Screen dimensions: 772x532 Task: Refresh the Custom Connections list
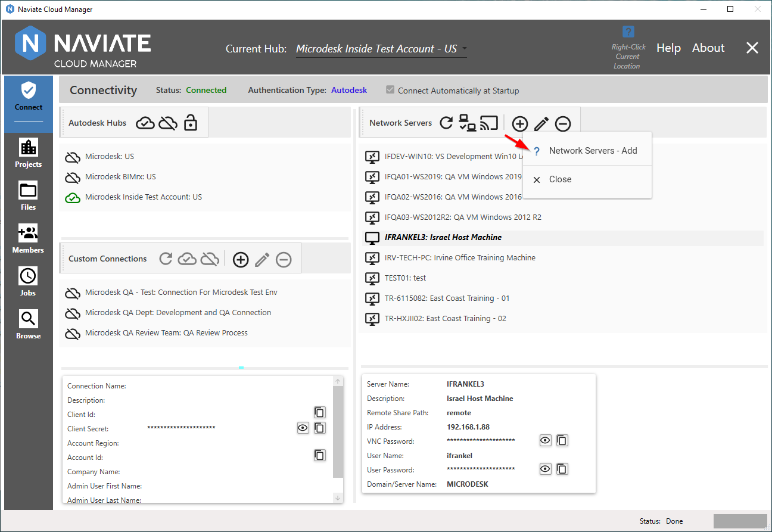click(166, 259)
